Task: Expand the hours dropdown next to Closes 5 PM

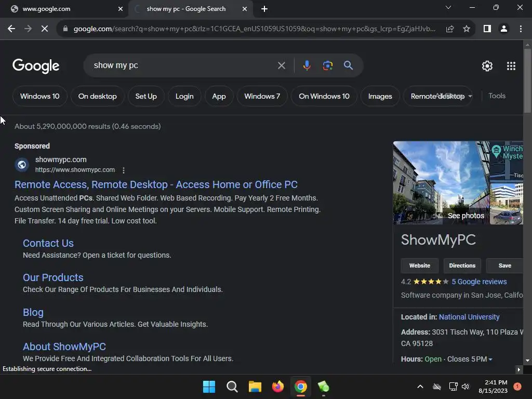Action: [490, 360]
